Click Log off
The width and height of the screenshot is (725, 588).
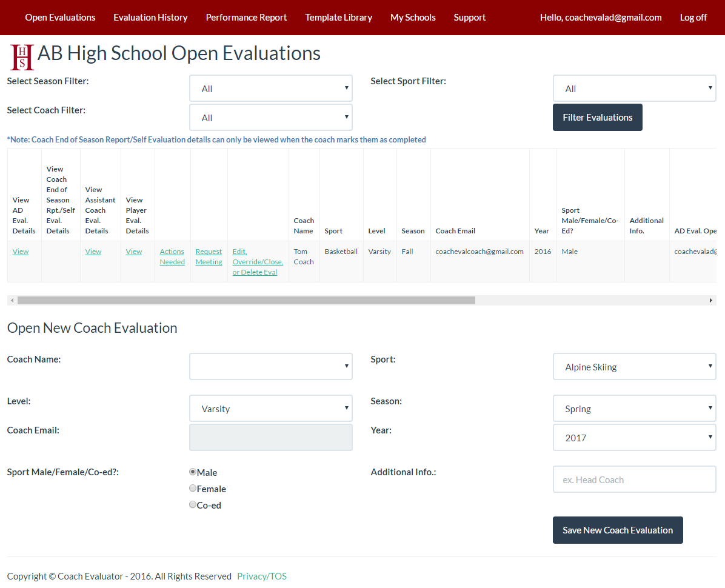693,18
